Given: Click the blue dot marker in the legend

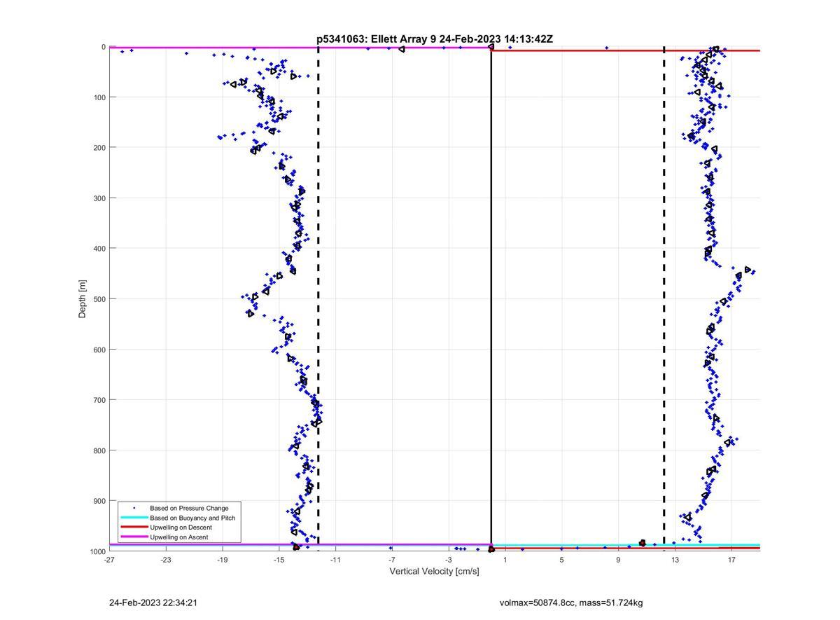Looking at the screenshot, I should pos(134,508).
